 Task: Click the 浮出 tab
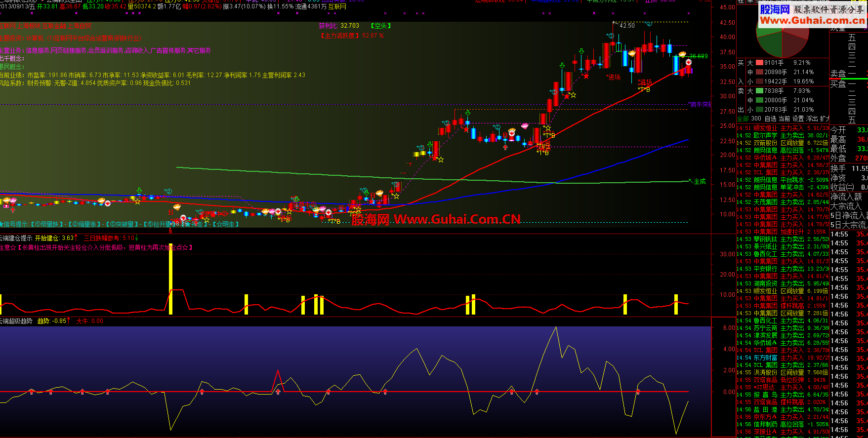[x=812, y=119]
